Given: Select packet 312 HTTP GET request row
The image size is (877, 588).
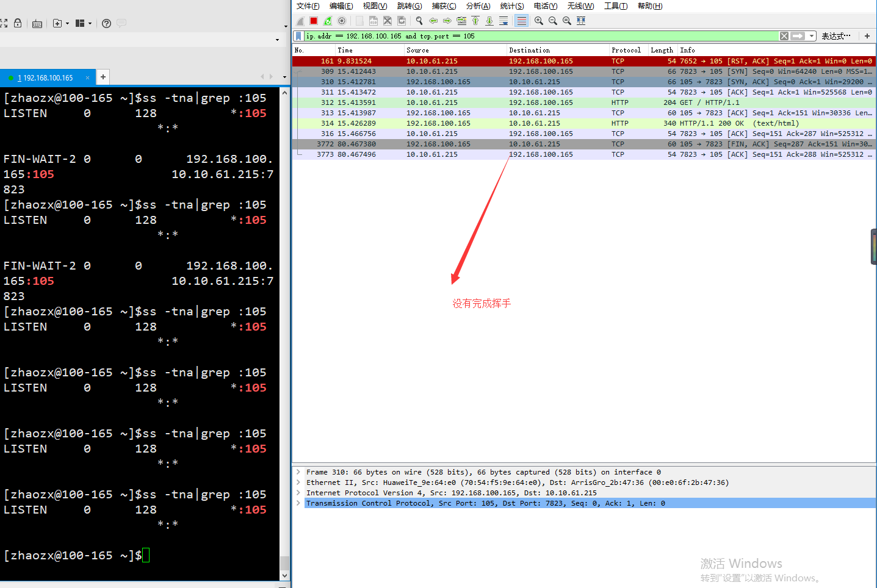Looking at the screenshot, I should click(584, 102).
